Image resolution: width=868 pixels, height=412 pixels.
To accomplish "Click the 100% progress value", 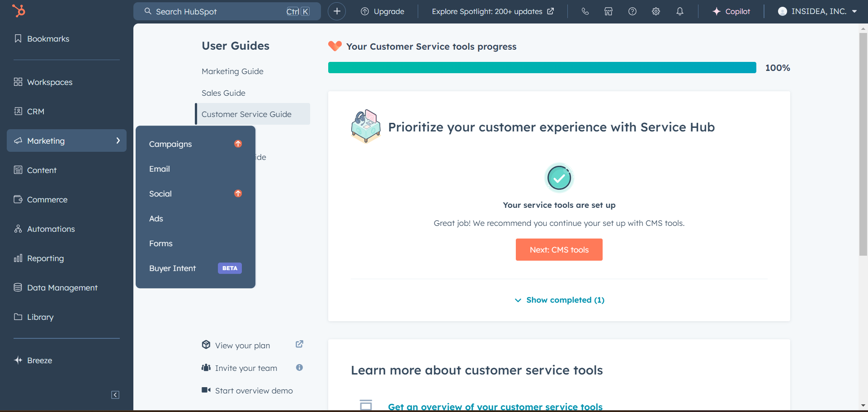I will pos(778,68).
